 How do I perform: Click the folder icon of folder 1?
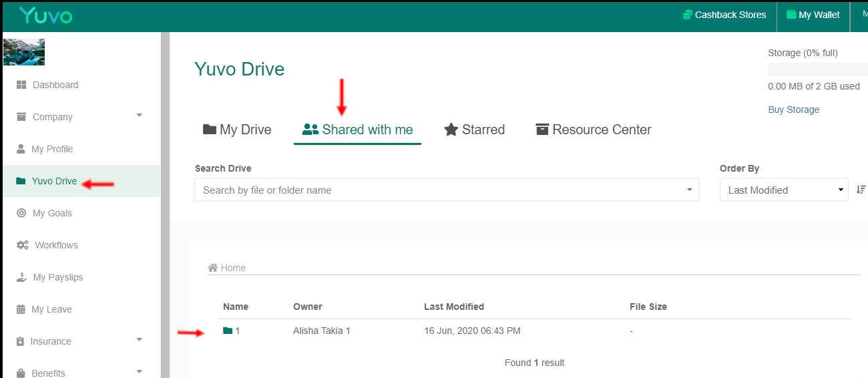(228, 331)
